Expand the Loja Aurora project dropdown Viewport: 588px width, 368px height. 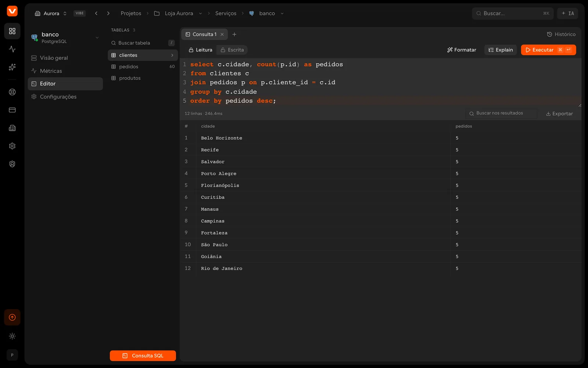[x=200, y=13]
